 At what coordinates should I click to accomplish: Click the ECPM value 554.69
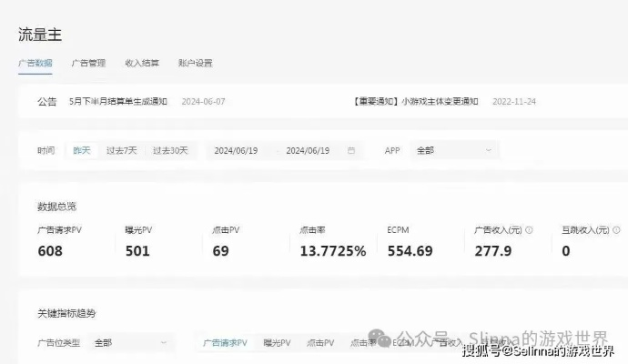(410, 251)
